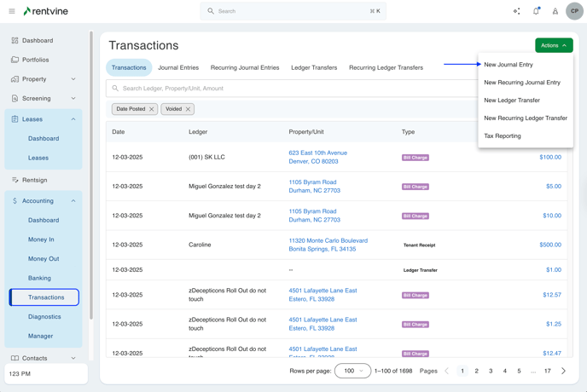Remove the Date Posted filter chip
The image size is (587, 392).
(x=152, y=109)
